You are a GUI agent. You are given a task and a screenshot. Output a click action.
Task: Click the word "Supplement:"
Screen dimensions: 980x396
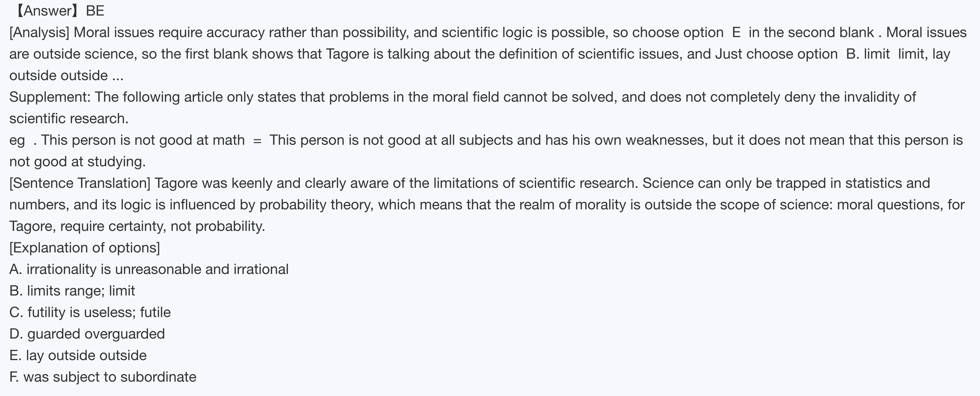pos(50,97)
